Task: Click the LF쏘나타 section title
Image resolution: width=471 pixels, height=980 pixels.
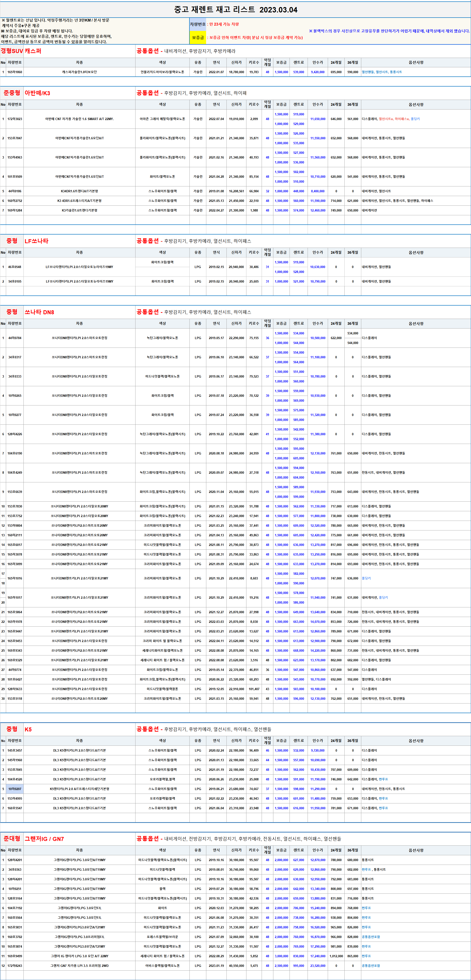Action: 37,241
